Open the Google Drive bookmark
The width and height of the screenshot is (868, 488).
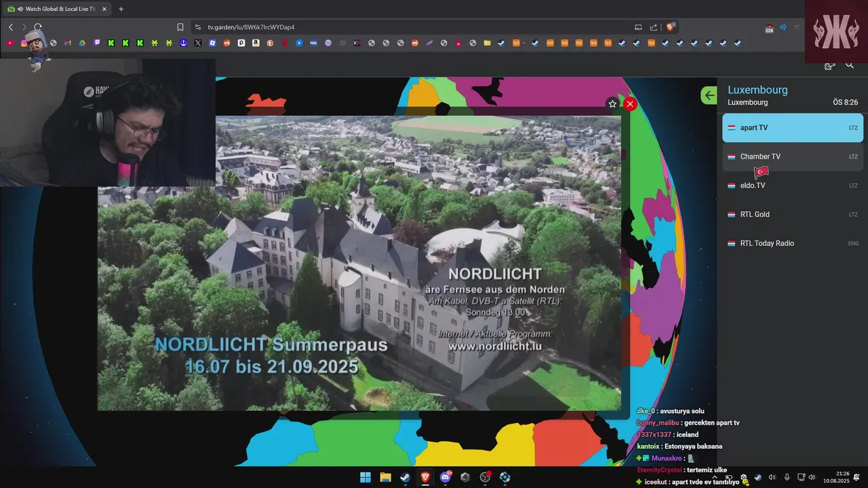[x=81, y=43]
